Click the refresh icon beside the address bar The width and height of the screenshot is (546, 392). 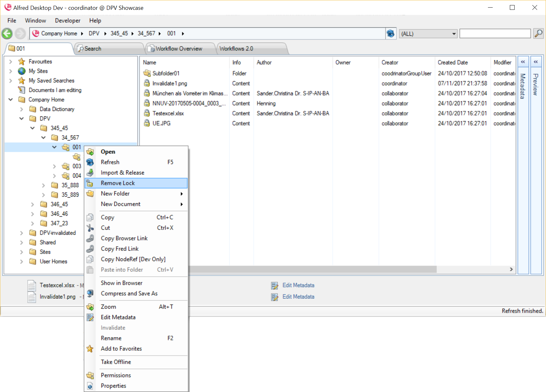pyautogui.click(x=391, y=34)
